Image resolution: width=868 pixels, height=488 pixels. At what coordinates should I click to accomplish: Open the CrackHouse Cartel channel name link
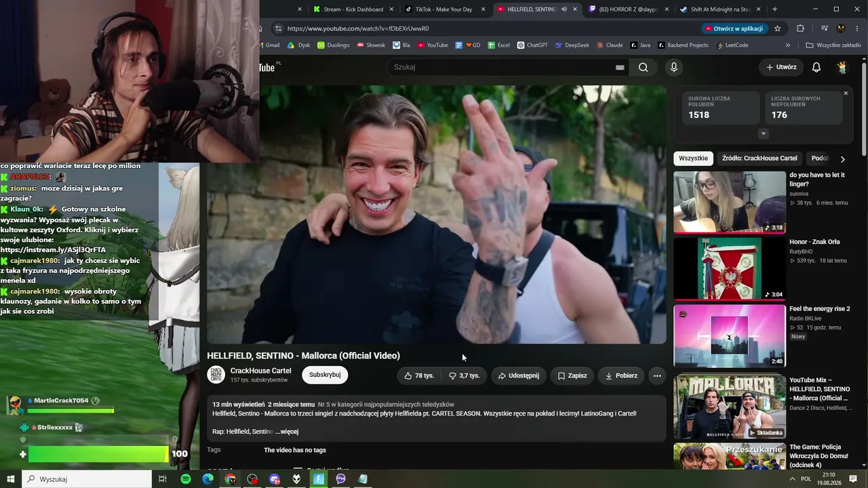pyautogui.click(x=261, y=371)
